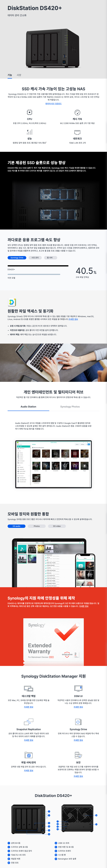Select the Synology Drive pill button

pyautogui.click(x=17, y=257)
